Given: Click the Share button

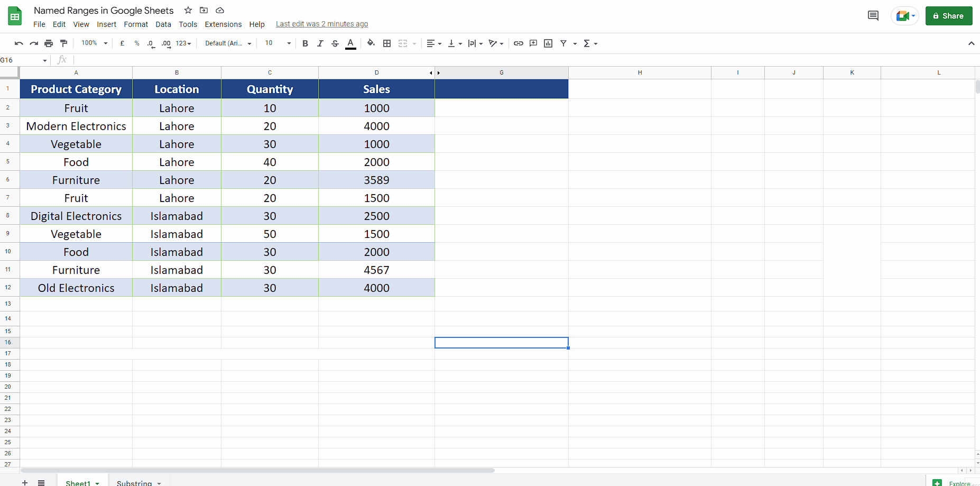Looking at the screenshot, I should (948, 15).
